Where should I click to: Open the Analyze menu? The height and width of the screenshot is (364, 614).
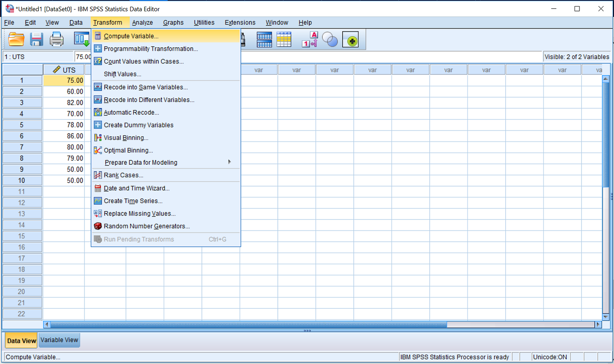point(143,22)
